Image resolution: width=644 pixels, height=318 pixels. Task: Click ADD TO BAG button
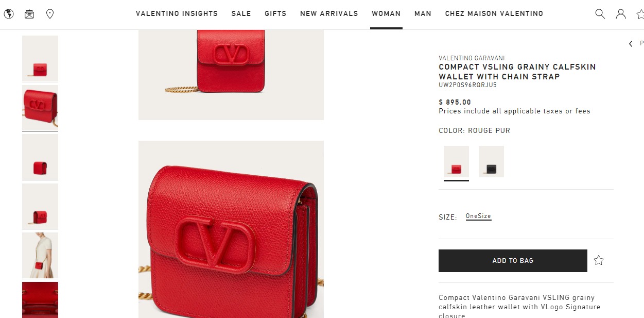pos(513,261)
